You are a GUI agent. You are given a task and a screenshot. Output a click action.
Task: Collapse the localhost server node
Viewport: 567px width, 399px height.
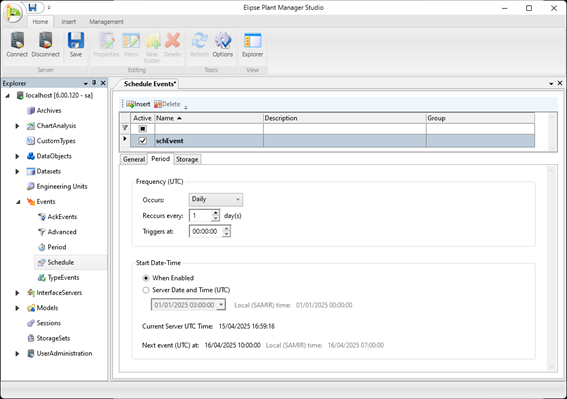(7, 96)
